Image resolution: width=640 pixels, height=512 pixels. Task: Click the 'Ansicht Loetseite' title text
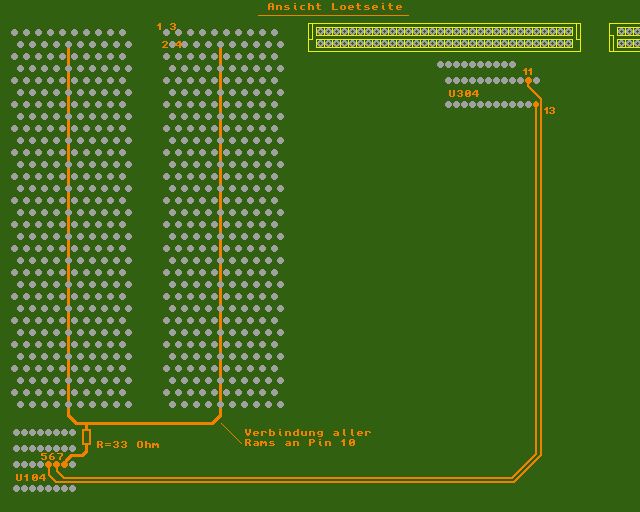pos(335,7)
